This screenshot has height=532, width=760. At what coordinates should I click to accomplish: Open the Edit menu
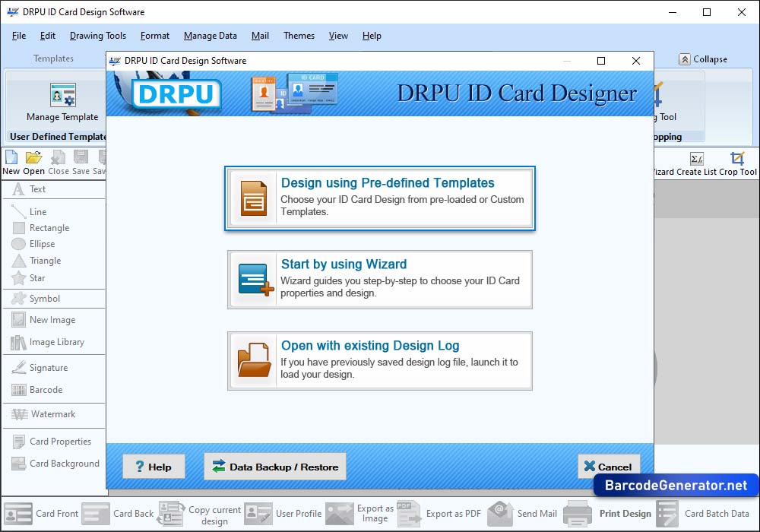click(47, 36)
